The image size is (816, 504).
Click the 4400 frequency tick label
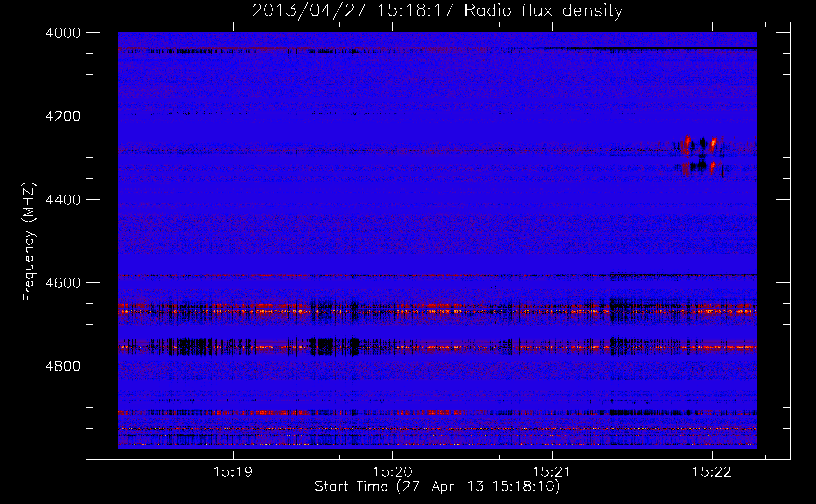(63, 200)
